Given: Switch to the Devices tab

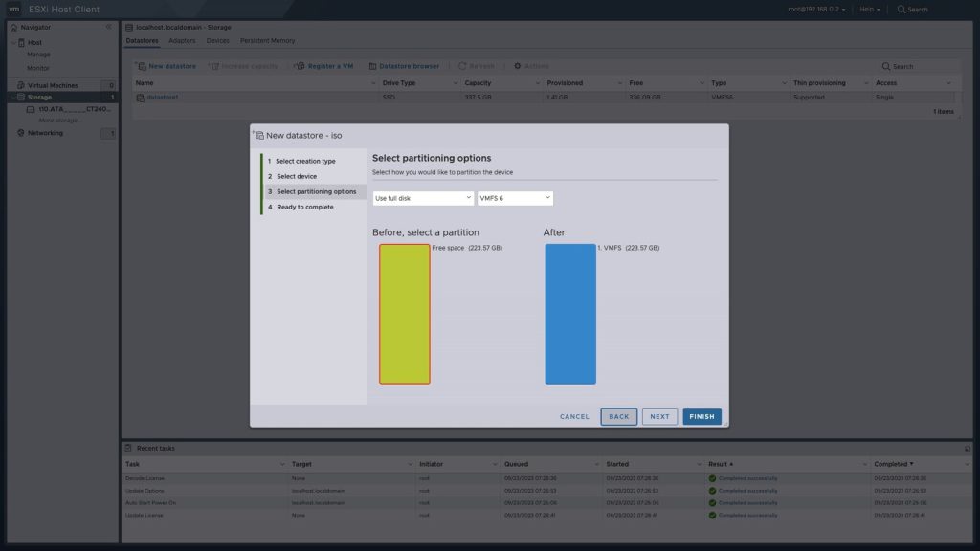Looking at the screenshot, I should coord(217,41).
